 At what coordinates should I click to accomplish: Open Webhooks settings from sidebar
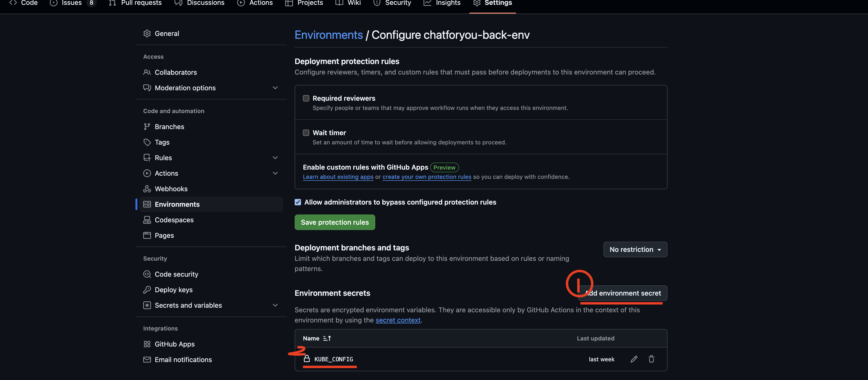tap(171, 189)
